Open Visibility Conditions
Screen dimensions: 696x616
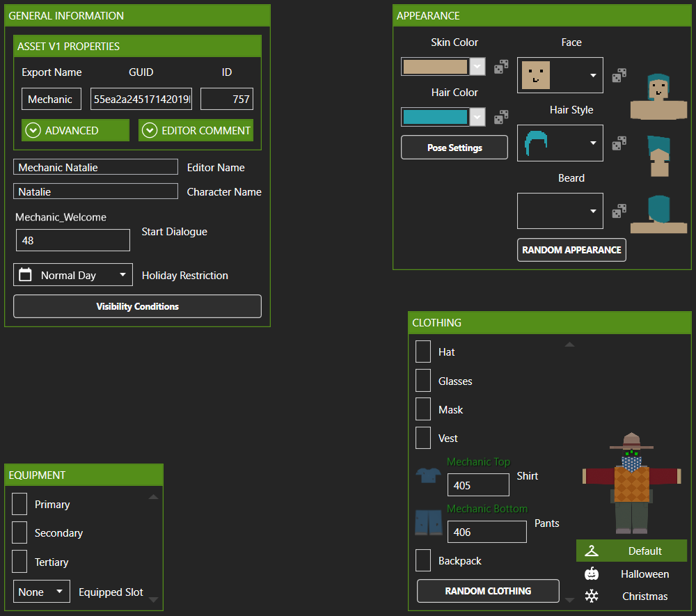137,306
